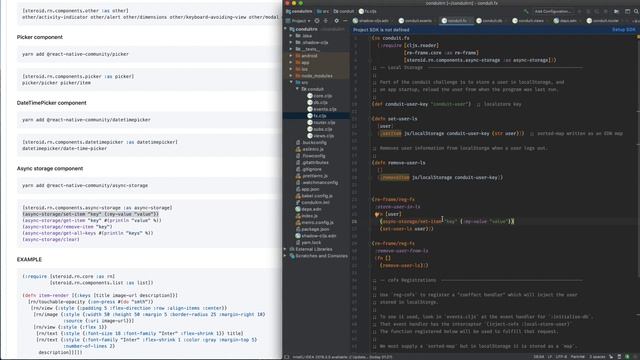
Task: Open the Add Configuration dropdown
Action: coord(553,11)
